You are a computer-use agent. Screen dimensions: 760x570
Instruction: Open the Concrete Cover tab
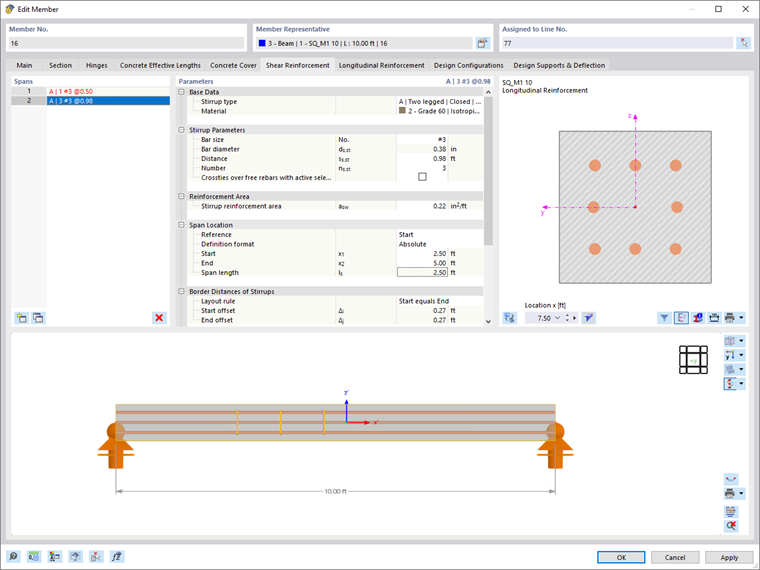(233, 65)
